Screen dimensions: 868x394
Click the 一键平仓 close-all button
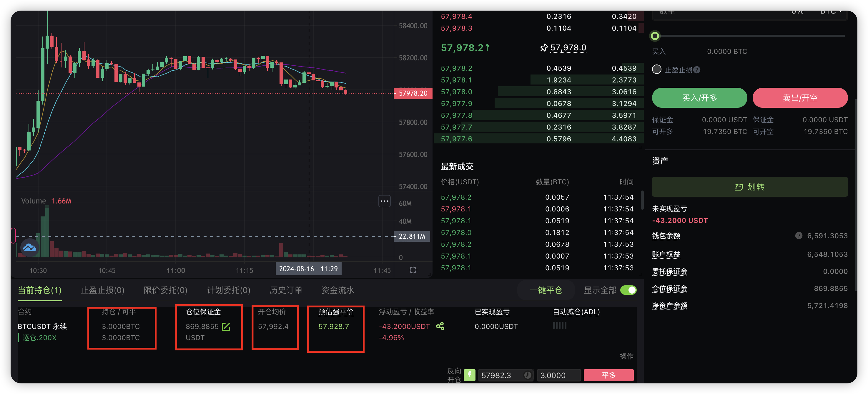pyautogui.click(x=546, y=290)
